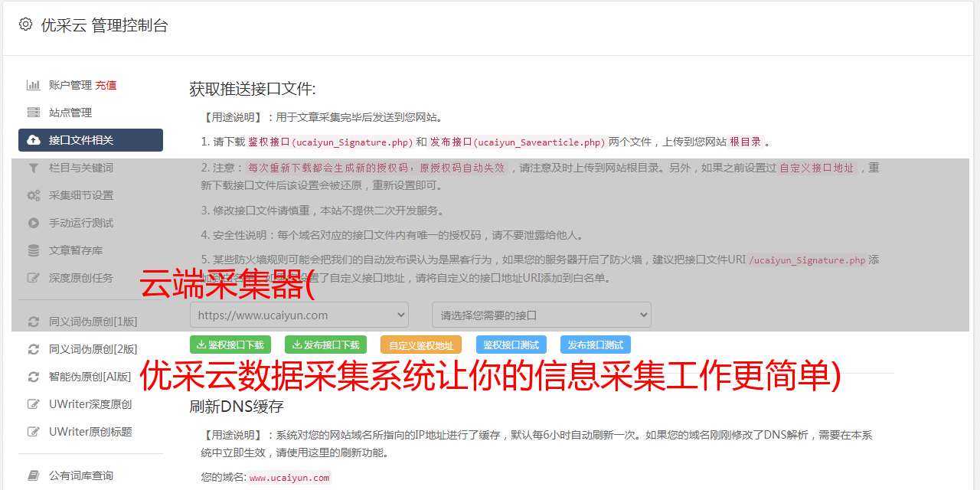Open UWriter深度原创 item
The width and height of the screenshot is (980, 490).
(x=90, y=404)
